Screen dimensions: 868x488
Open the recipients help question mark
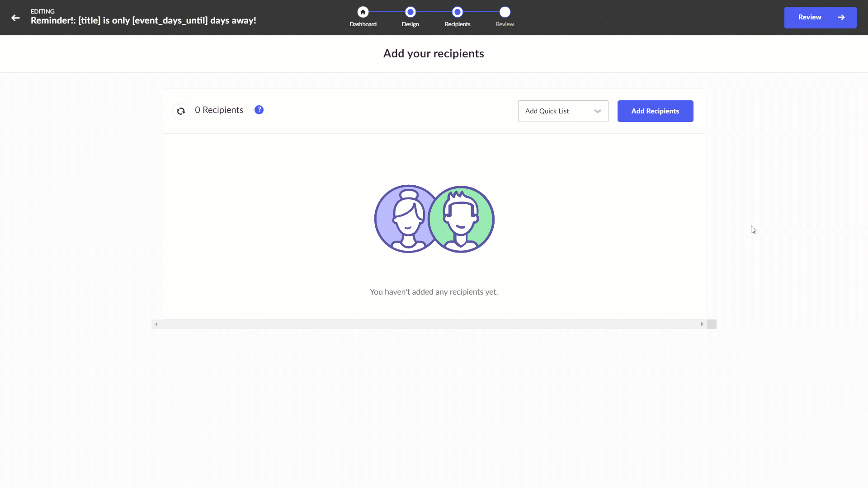pos(259,110)
